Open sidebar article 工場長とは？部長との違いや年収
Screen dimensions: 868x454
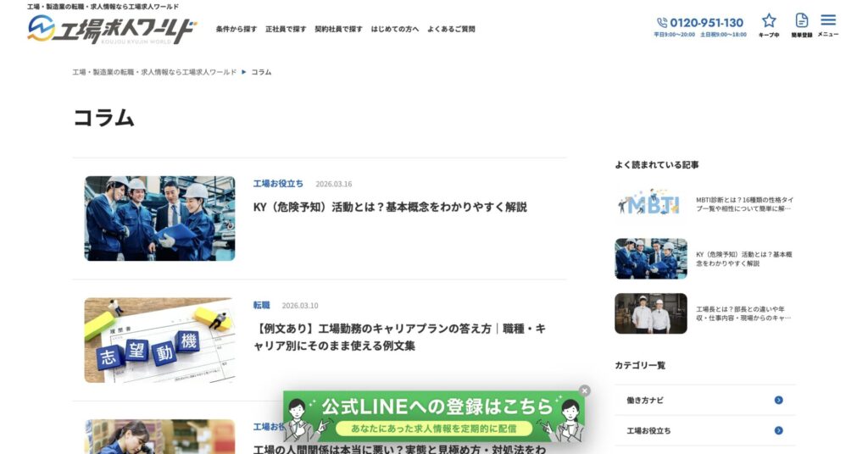click(743, 313)
